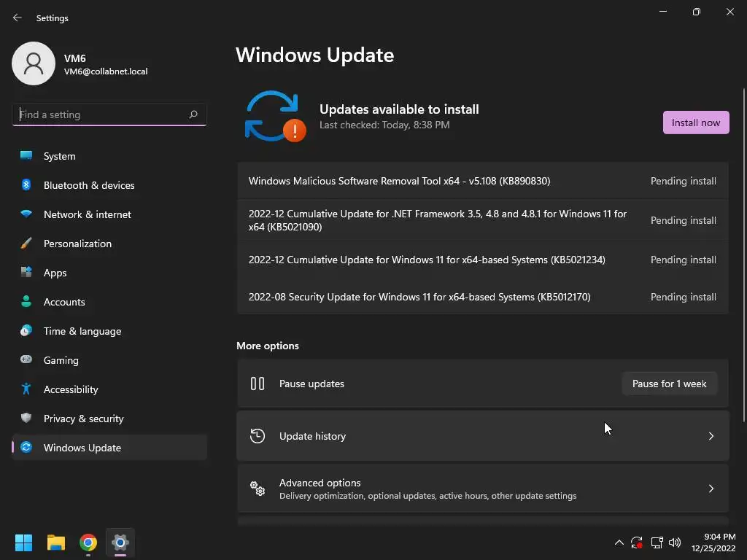747x560 pixels.
Task: Click the search magnifier icon
Action: [x=193, y=114]
